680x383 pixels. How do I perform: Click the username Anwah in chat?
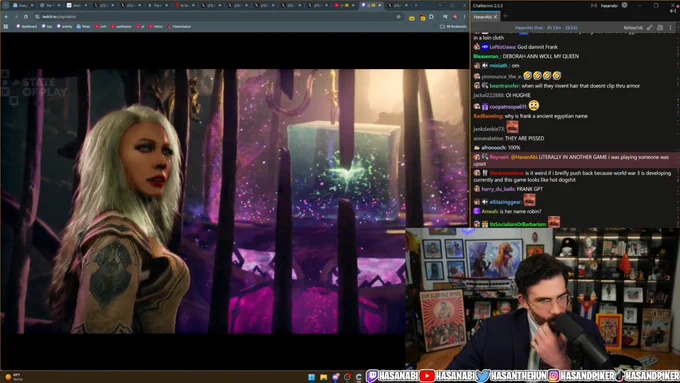tap(489, 212)
